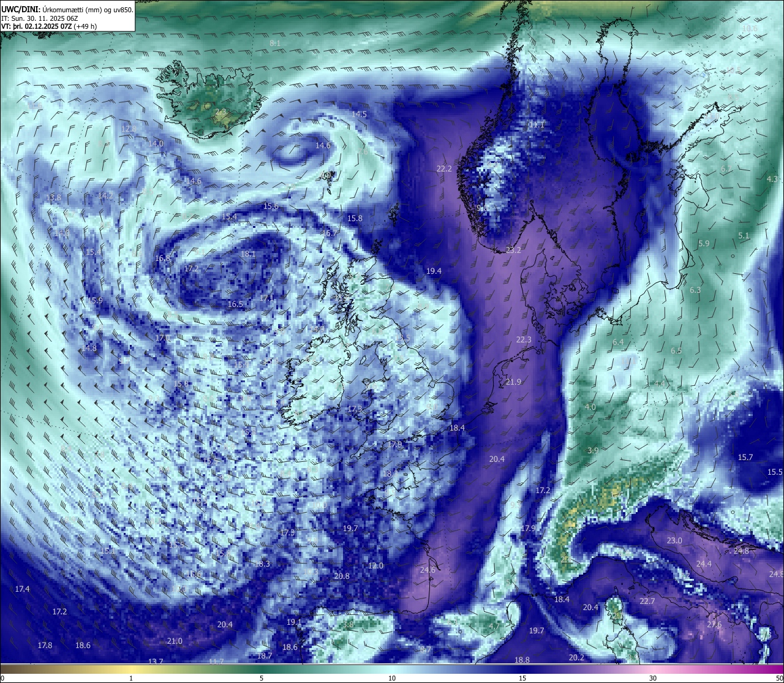Click the 13.7 value label

[x=156, y=661]
